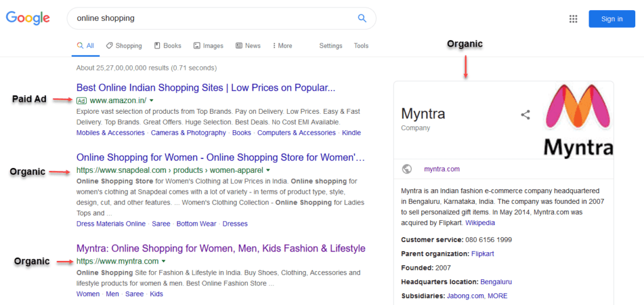
Task: Click the Books sitelink under Amazon ad
Action: pyautogui.click(x=241, y=133)
